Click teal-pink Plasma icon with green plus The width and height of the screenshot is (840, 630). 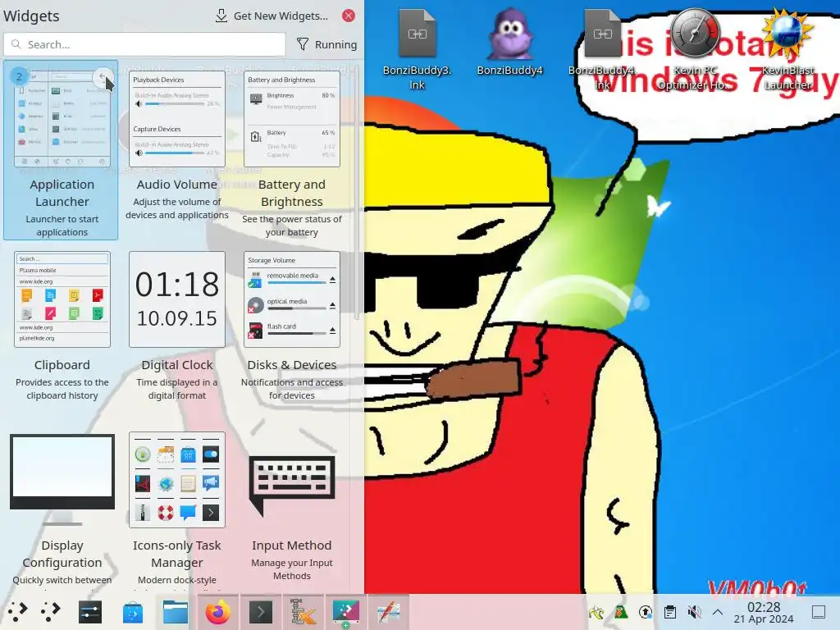pos(345,612)
